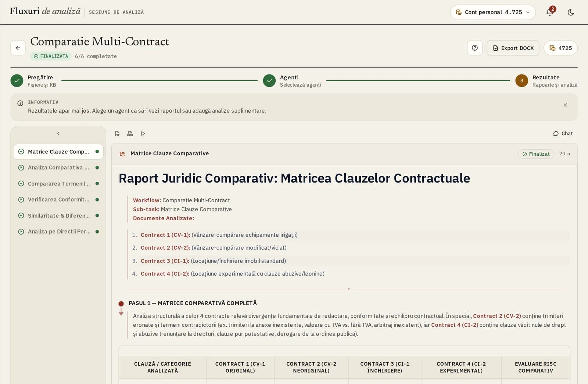588x384 pixels.
Task: Collapse the agents sidebar chevron
Action: 58,134
